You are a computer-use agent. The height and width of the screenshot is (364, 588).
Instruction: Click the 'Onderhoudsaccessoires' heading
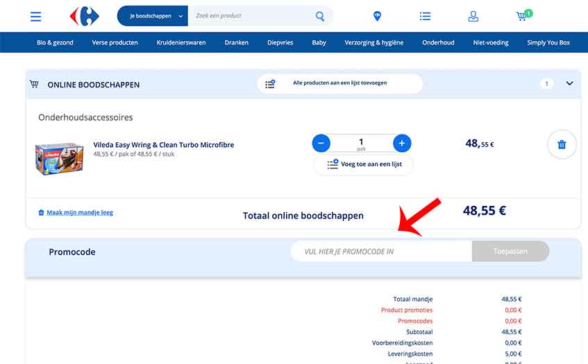click(x=85, y=117)
